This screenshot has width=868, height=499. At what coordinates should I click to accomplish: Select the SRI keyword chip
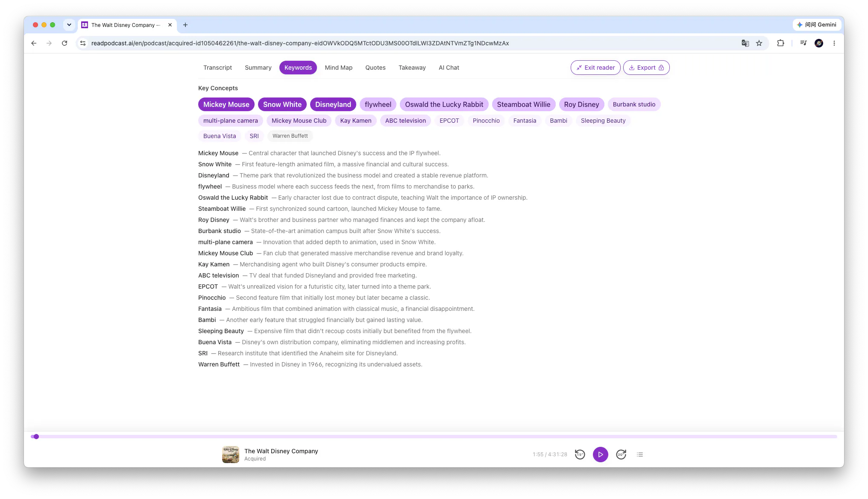click(x=254, y=136)
